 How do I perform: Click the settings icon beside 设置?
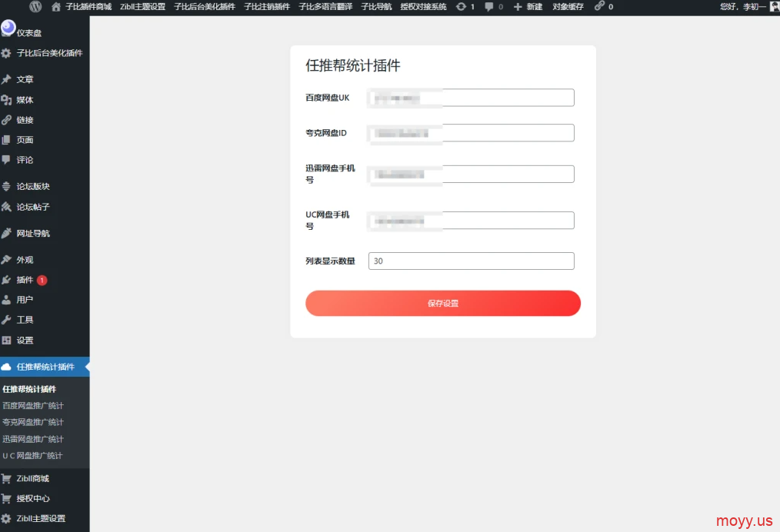coord(6,340)
